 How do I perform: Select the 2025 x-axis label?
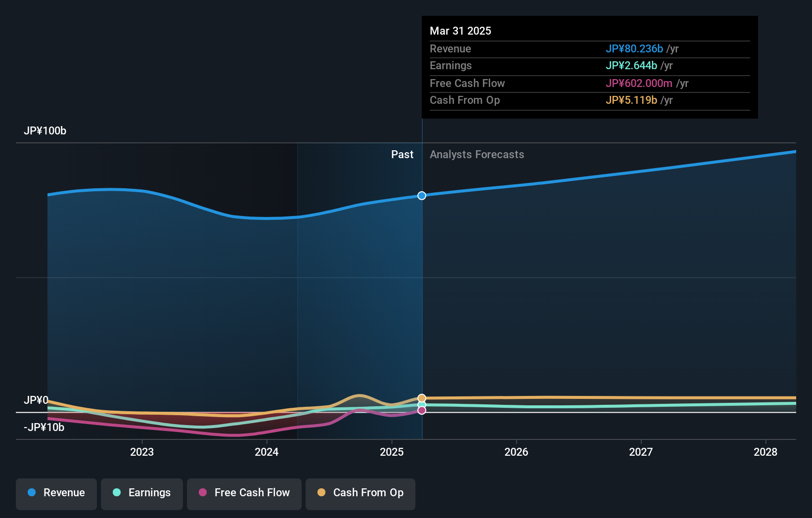click(x=392, y=452)
